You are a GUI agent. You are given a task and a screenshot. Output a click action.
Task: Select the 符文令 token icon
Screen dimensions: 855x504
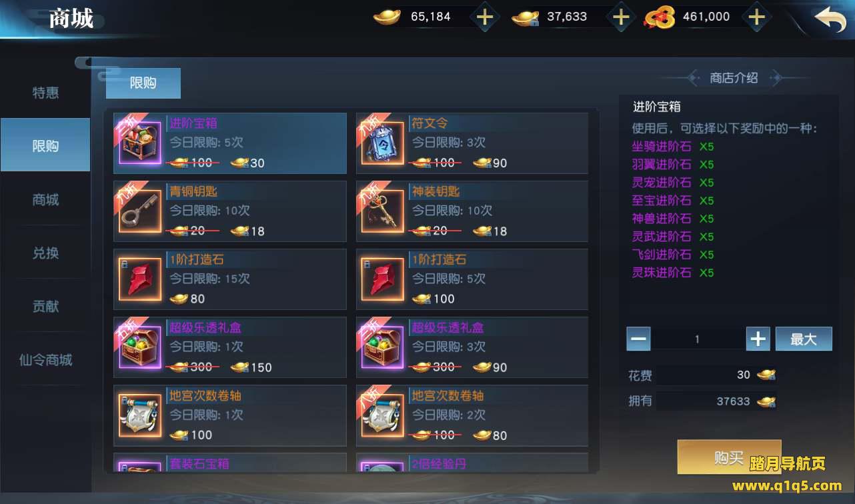383,143
